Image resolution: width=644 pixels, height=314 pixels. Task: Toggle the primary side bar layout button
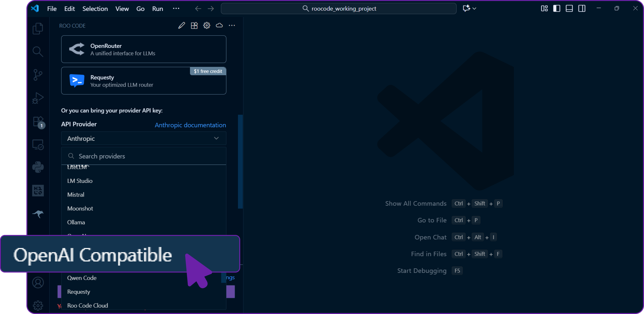tap(557, 9)
